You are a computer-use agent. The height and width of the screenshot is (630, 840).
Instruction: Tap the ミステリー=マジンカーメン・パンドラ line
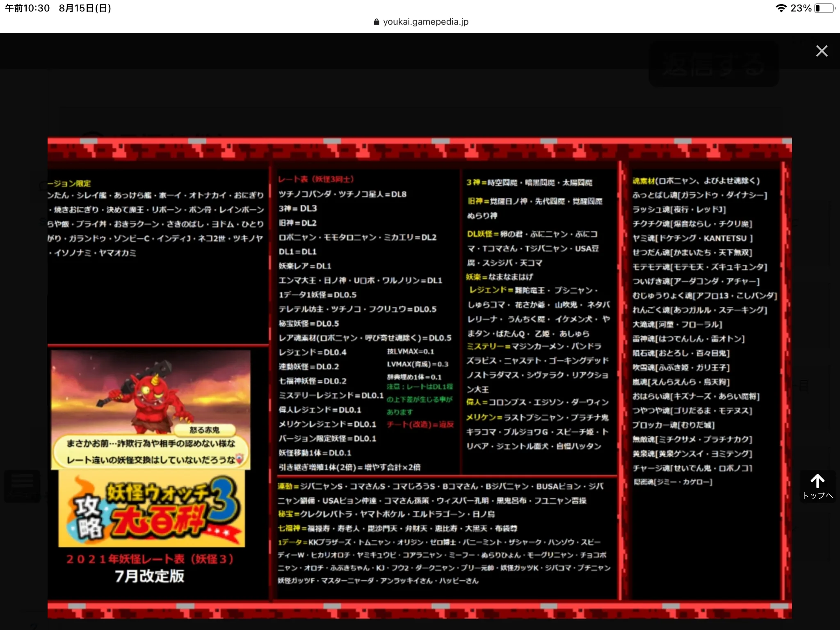[534, 346]
